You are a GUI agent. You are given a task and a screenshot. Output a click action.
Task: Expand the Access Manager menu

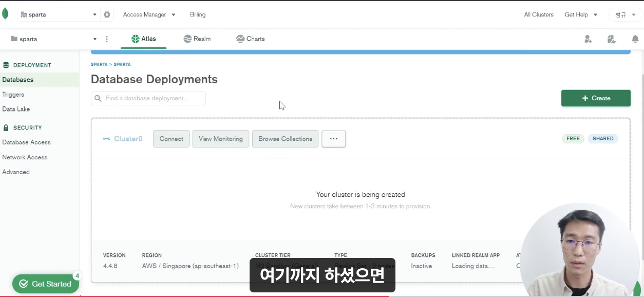pyautogui.click(x=149, y=14)
